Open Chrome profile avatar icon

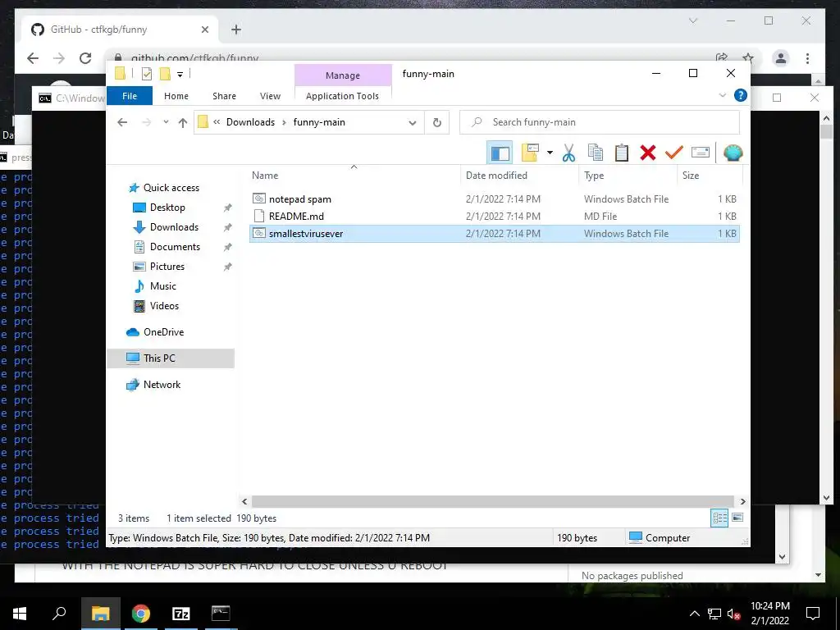pos(781,58)
